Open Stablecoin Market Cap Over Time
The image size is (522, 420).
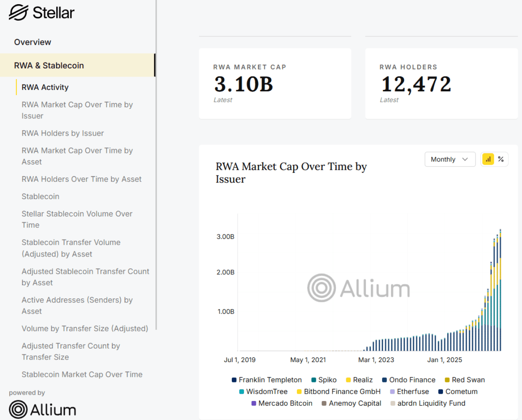click(x=82, y=374)
